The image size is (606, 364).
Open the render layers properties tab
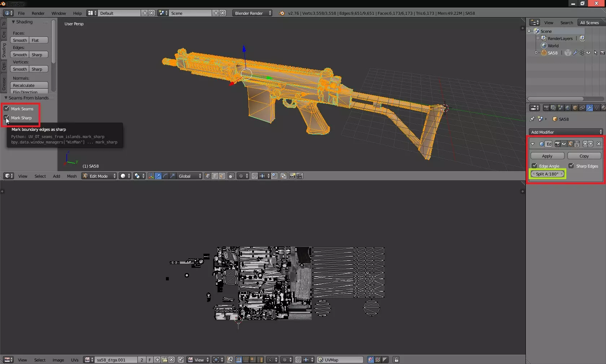coord(553,108)
